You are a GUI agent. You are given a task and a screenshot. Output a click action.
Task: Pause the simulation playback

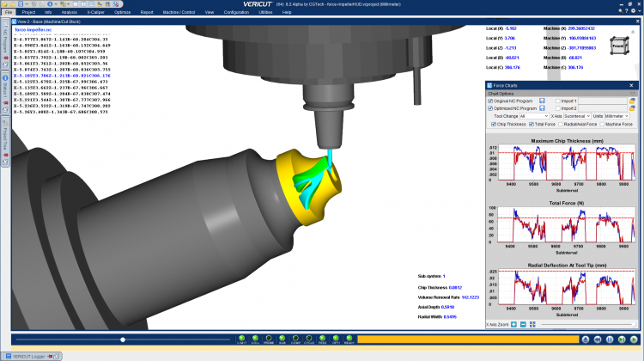coord(610,340)
